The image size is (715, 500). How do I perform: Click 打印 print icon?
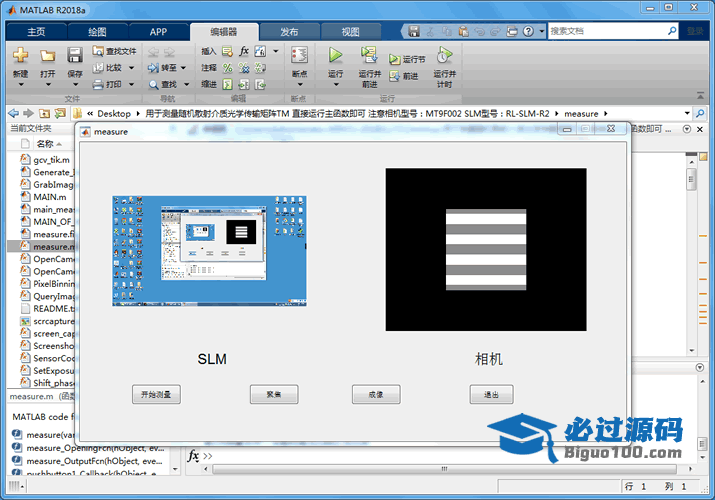pos(98,84)
